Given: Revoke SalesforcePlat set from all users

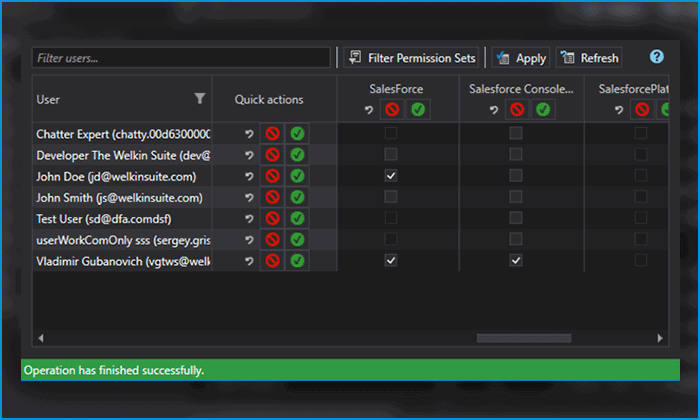Looking at the screenshot, I should (x=642, y=109).
